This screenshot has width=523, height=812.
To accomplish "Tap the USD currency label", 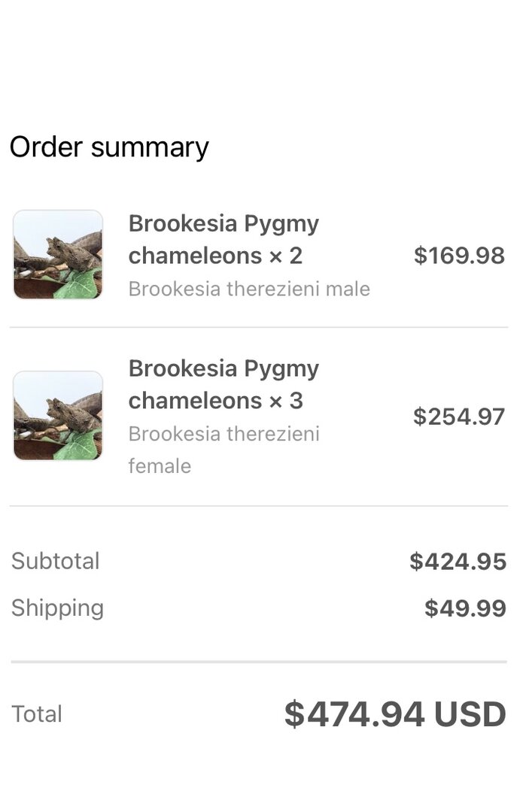I will [470, 714].
